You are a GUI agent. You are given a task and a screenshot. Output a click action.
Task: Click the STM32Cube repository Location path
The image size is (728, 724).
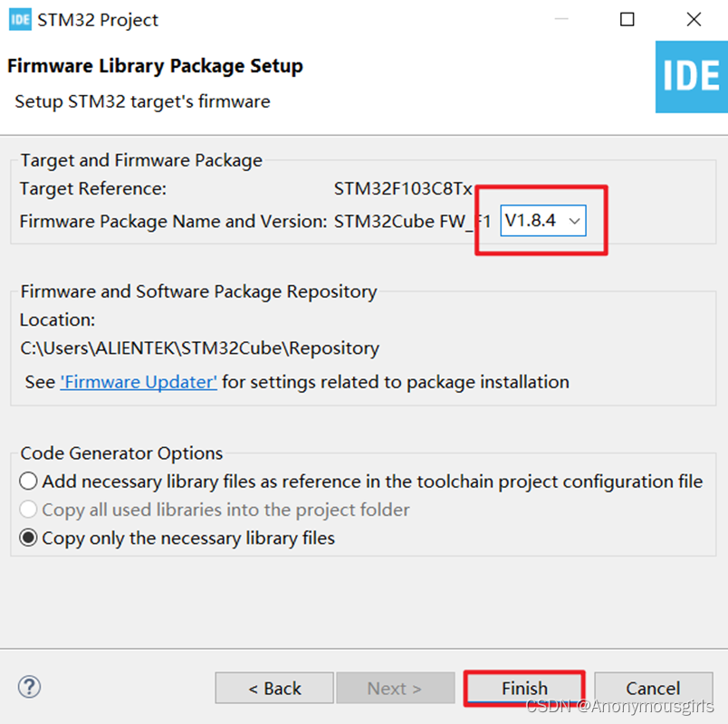[x=197, y=348]
